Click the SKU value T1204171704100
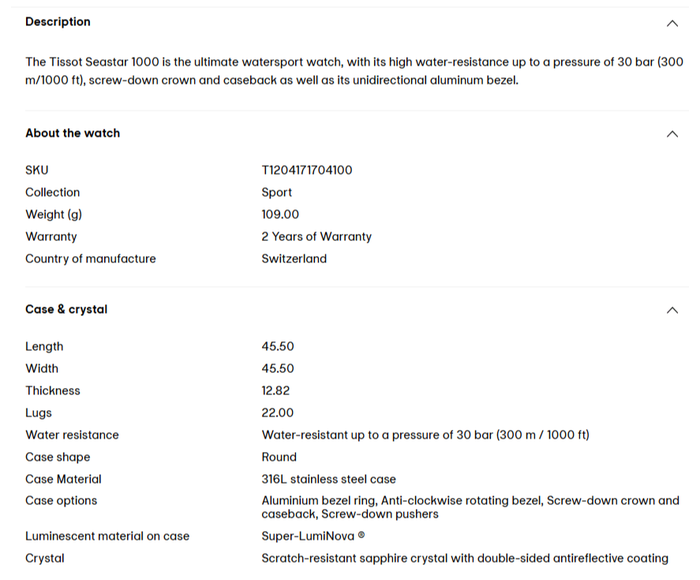This screenshot has height=580, width=700. tap(307, 170)
